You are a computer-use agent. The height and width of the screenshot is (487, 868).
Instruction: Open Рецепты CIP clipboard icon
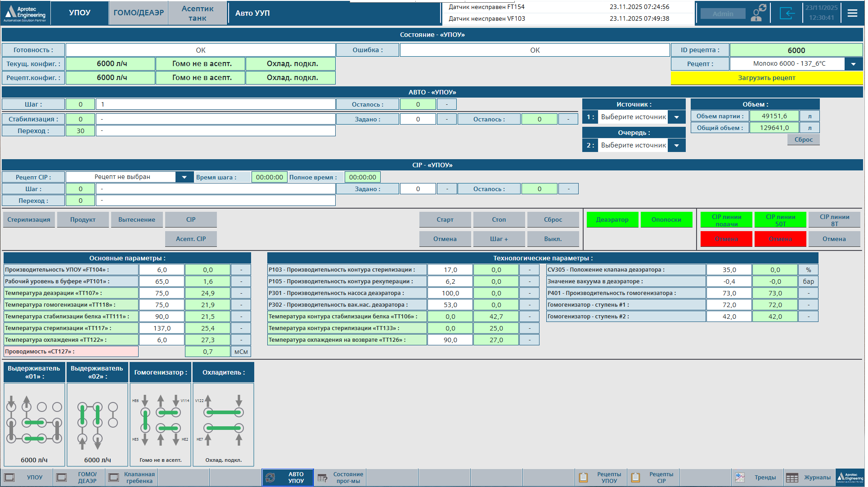tap(636, 478)
